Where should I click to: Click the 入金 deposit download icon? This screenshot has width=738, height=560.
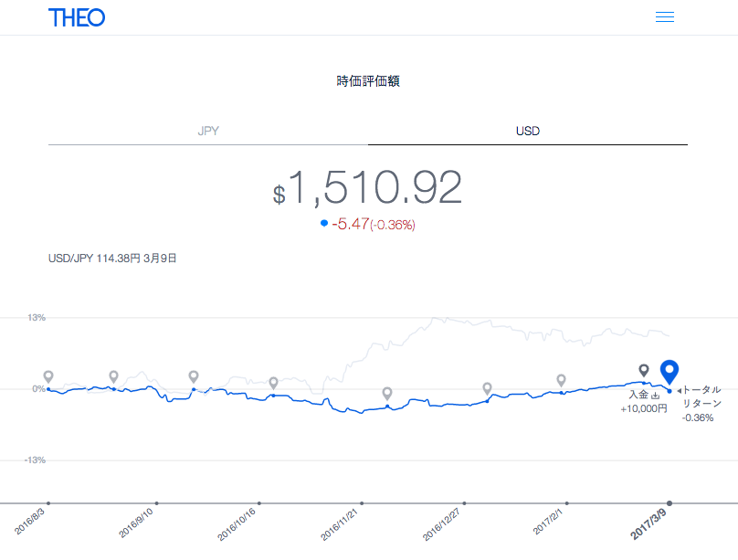pyautogui.click(x=656, y=396)
